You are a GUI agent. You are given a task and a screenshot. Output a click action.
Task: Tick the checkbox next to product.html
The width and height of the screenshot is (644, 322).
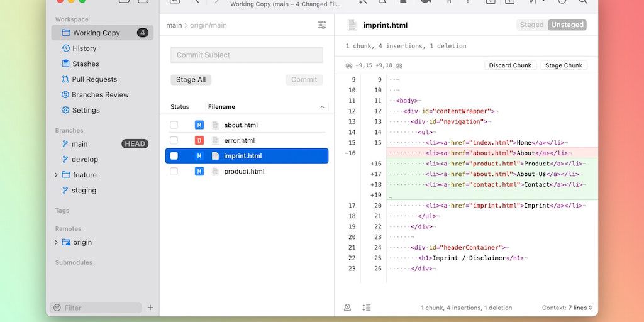[x=174, y=172]
